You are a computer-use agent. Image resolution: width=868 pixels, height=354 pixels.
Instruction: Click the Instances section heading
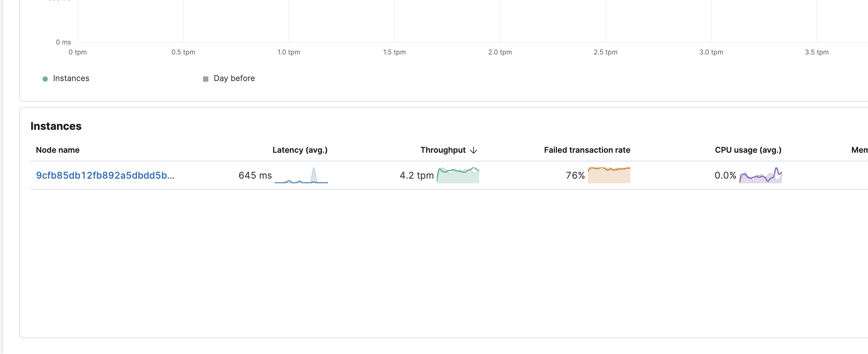click(56, 126)
